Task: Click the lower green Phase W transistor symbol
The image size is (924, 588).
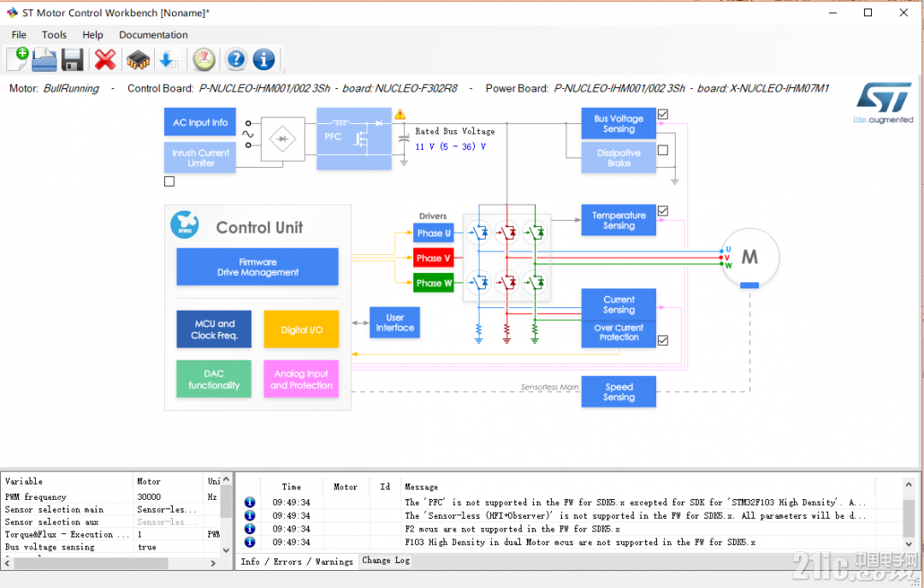Action: pos(535,282)
